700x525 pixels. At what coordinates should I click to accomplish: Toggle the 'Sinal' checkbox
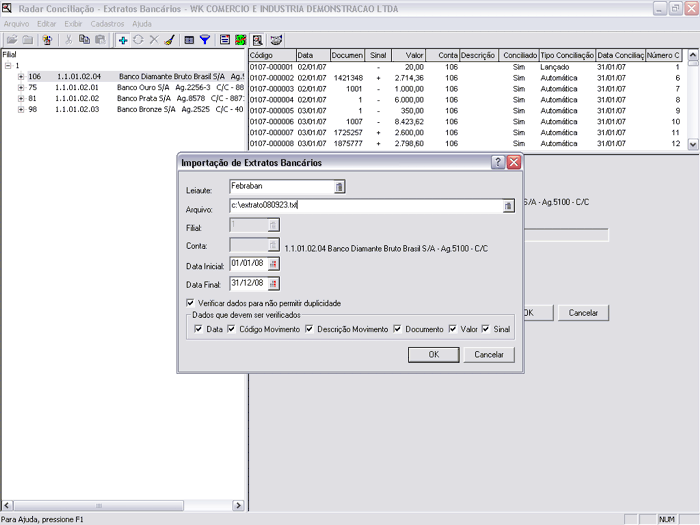coord(486,329)
